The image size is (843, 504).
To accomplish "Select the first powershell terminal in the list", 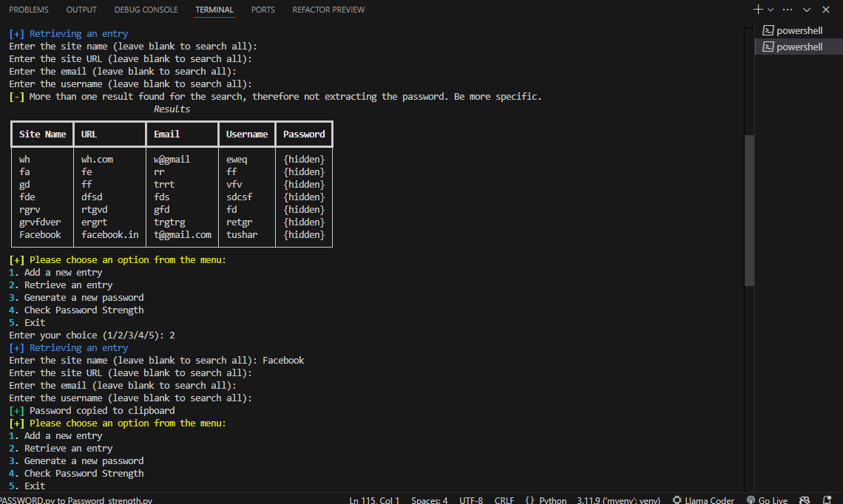I will (x=799, y=30).
